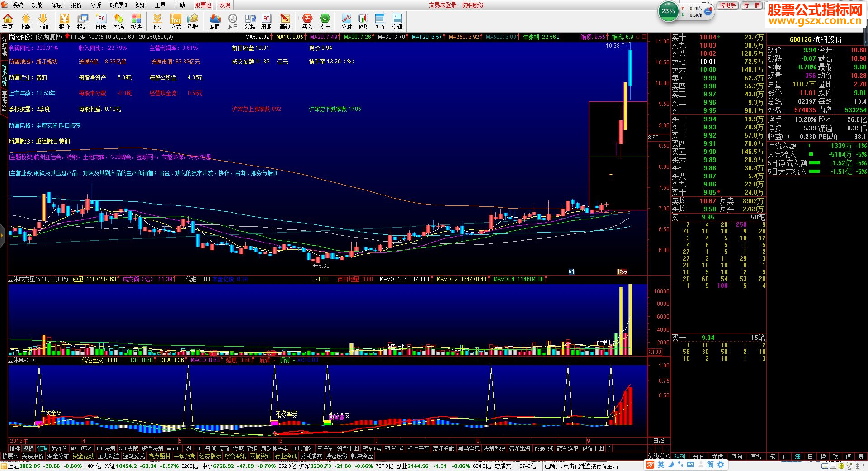Select the 龙虎 sidebar tab

click(x=717, y=457)
